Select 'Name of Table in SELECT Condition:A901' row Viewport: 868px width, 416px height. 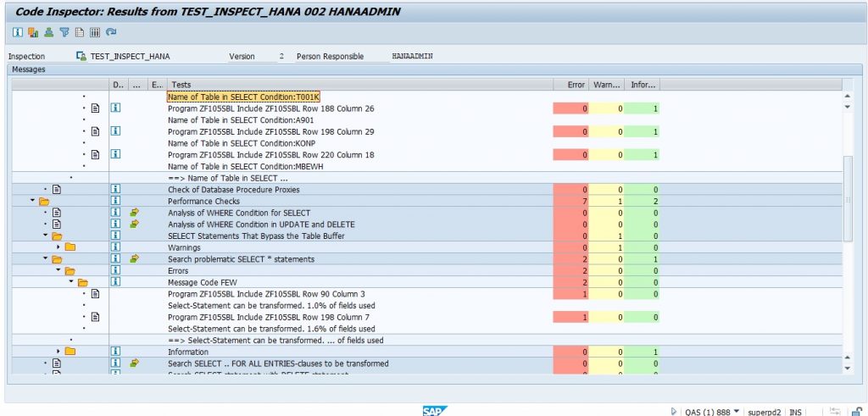242,120
